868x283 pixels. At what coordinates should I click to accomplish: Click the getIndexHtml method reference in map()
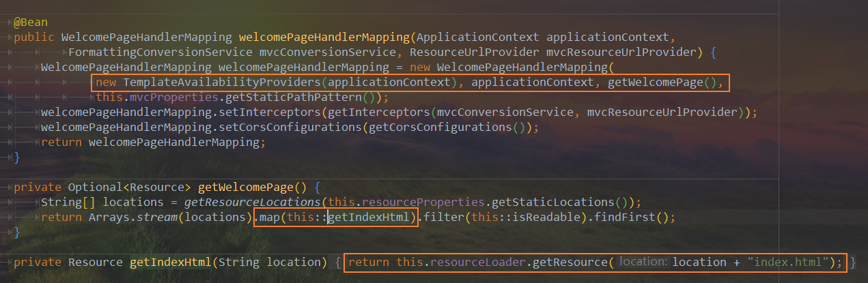tap(371, 218)
